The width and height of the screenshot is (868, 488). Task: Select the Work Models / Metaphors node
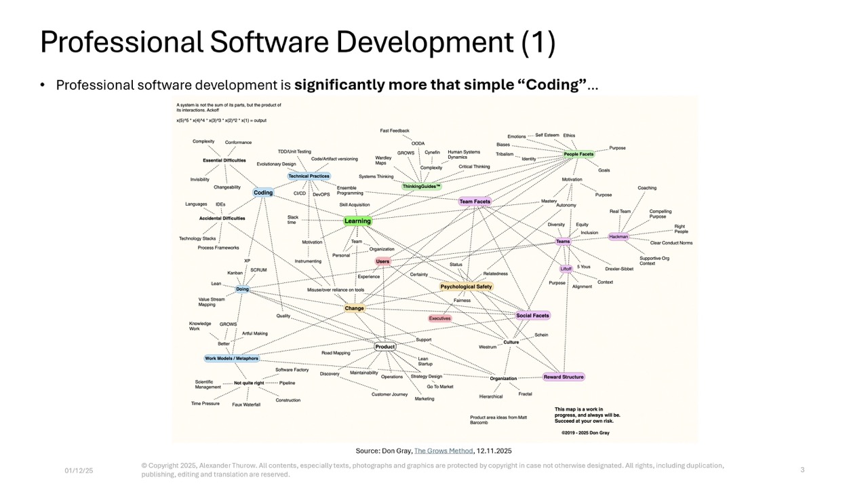coord(231,358)
